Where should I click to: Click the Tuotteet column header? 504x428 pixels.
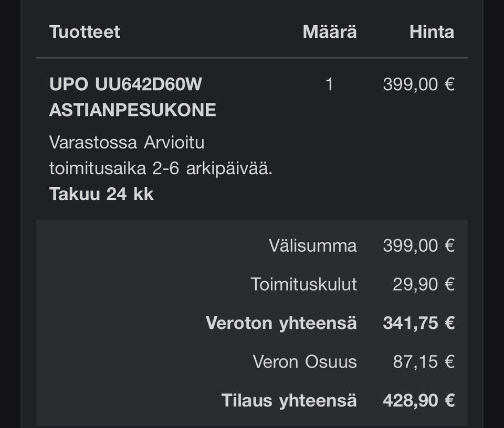(x=85, y=32)
